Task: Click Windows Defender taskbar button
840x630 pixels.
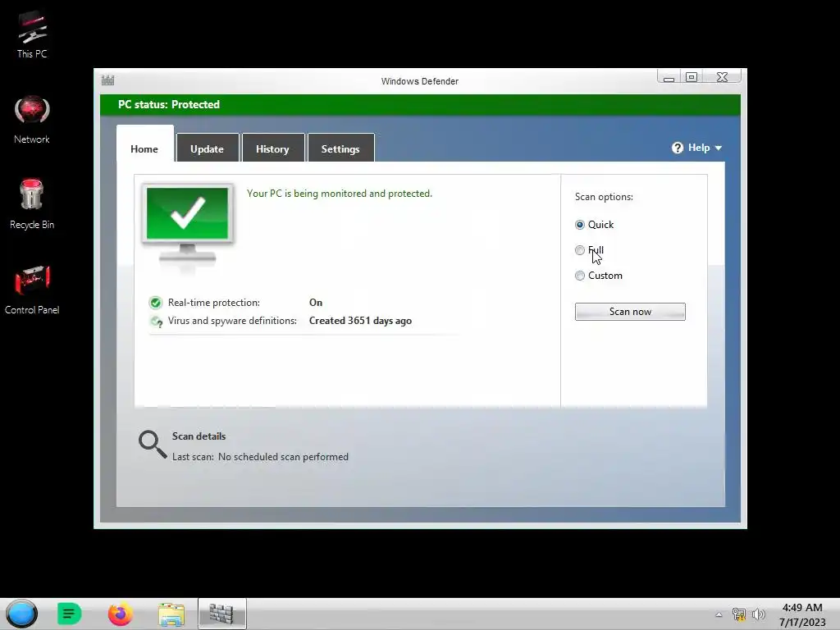Action: pos(221,614)
